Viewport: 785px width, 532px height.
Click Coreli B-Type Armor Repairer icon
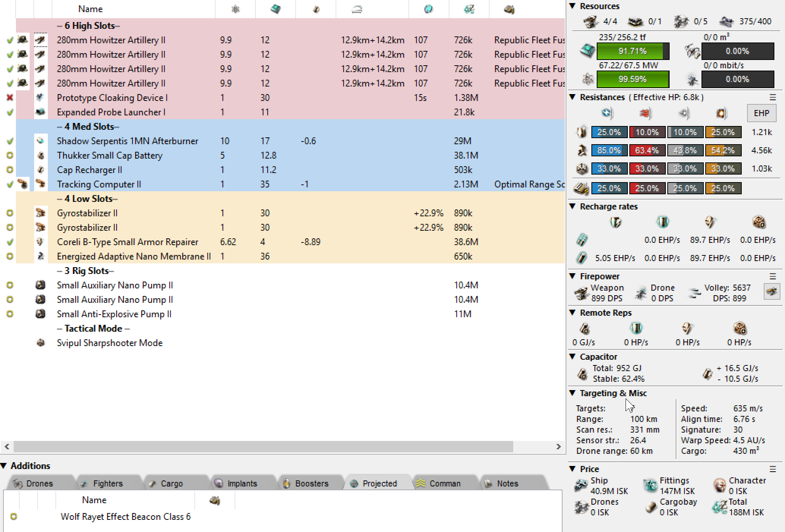[x=40, y=242]
